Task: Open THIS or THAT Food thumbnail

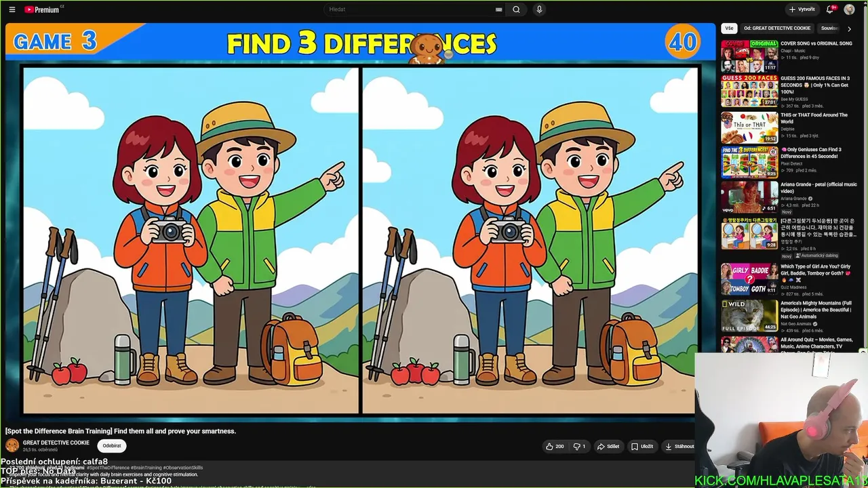Action: [x=749, y=127]
